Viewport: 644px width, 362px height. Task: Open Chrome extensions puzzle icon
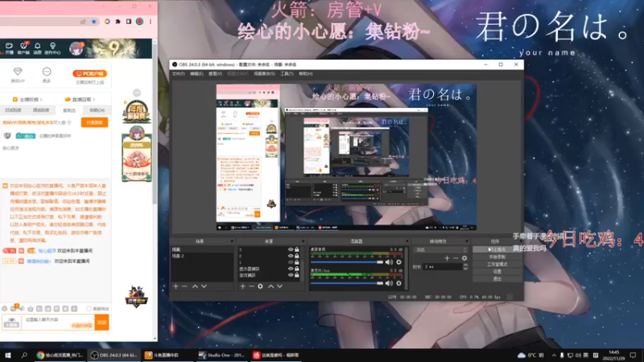tap(118, 22)
